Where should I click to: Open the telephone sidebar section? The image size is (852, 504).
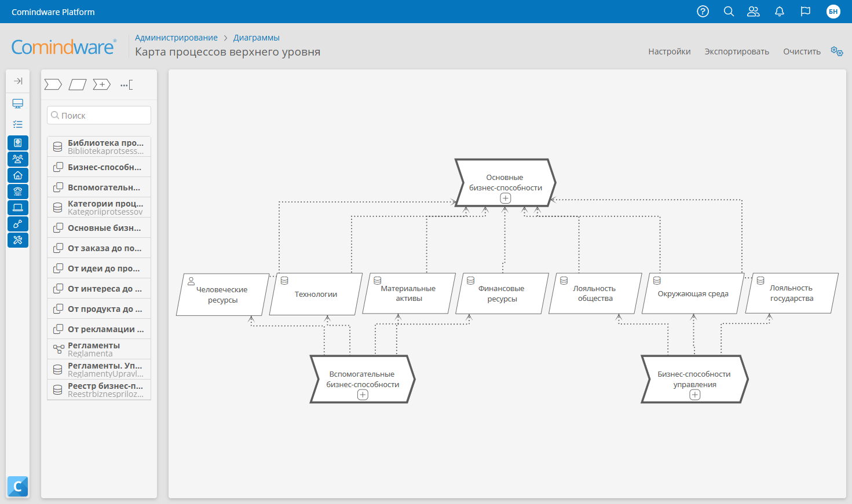[x=18, y=192]
